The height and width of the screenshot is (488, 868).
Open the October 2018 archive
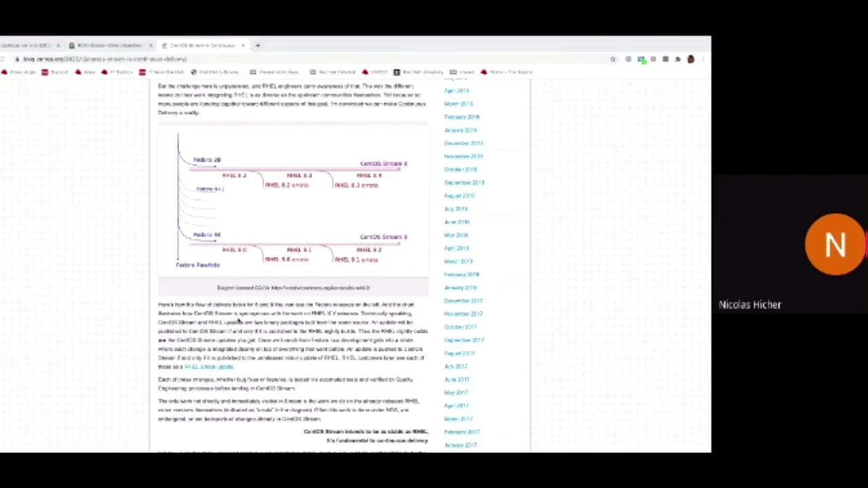[460, 169]
